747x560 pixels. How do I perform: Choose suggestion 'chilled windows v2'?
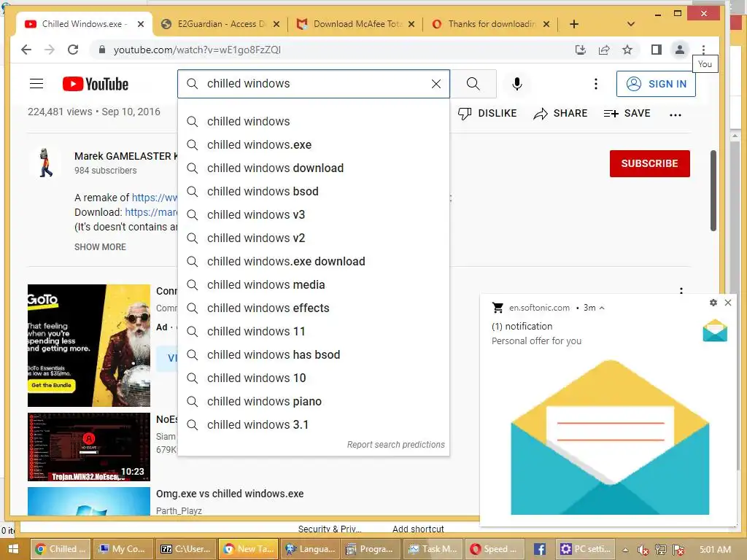pyautogui.click(x=314, y=238)
